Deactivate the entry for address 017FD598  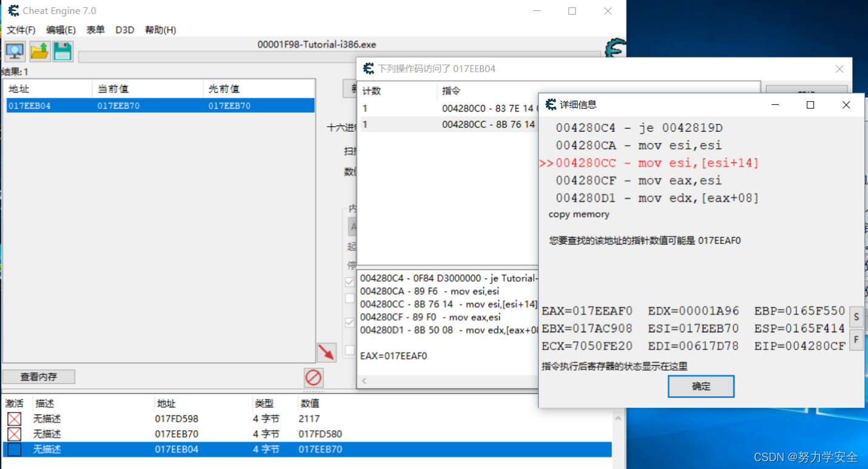coord(15,419)
